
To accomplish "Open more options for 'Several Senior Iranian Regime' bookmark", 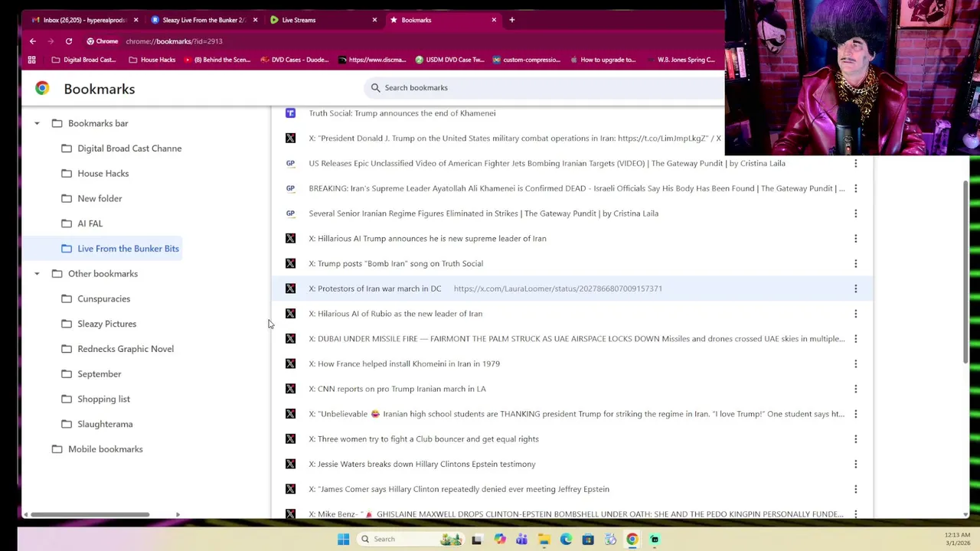I will [855, 214].
